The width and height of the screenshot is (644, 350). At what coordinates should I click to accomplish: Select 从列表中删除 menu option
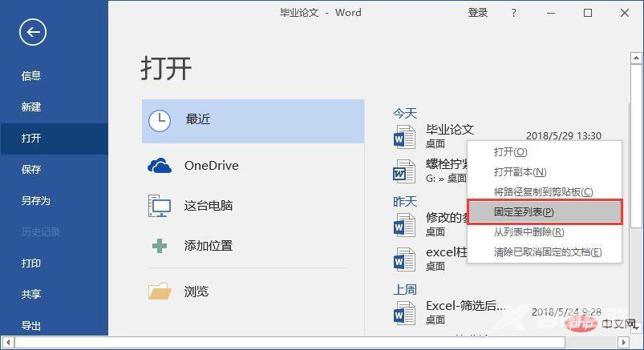point(529,232)
